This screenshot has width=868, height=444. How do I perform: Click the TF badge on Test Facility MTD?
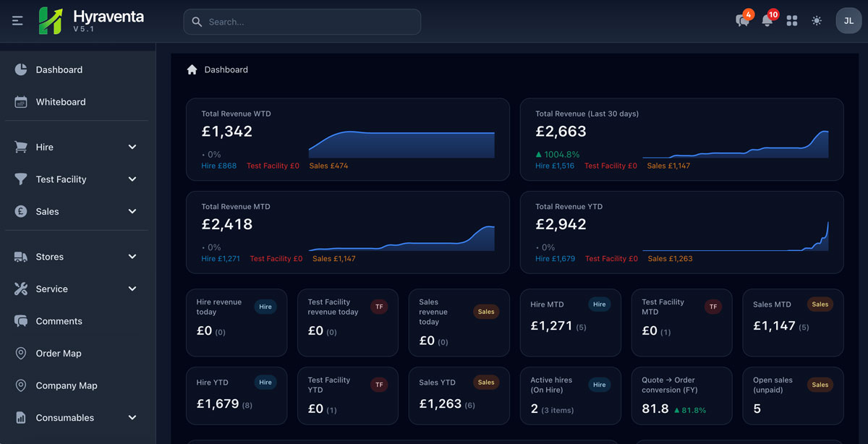click(713, 307)
